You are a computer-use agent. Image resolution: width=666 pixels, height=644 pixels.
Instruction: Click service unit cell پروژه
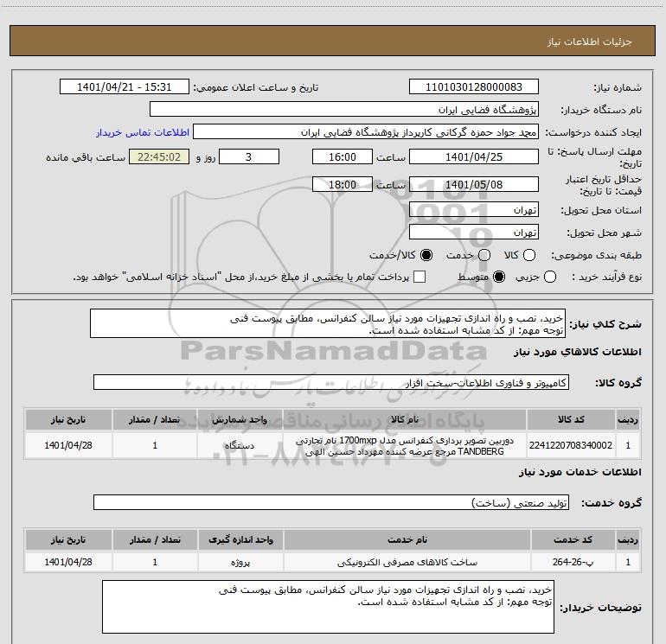[240, 562]
